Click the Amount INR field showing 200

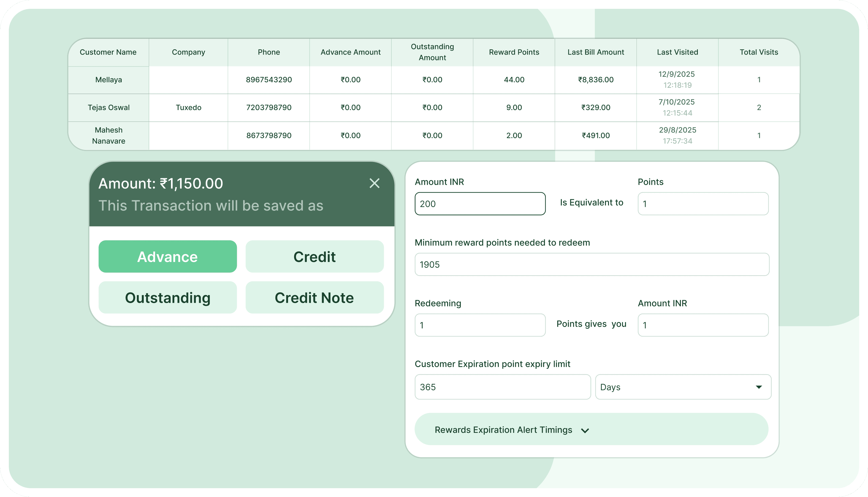click(x=479, y=204)
